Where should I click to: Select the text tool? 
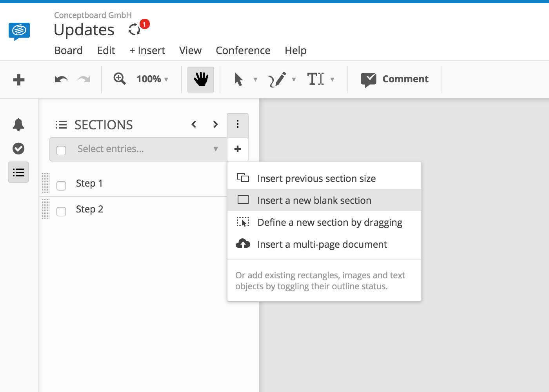coord(316,79)
